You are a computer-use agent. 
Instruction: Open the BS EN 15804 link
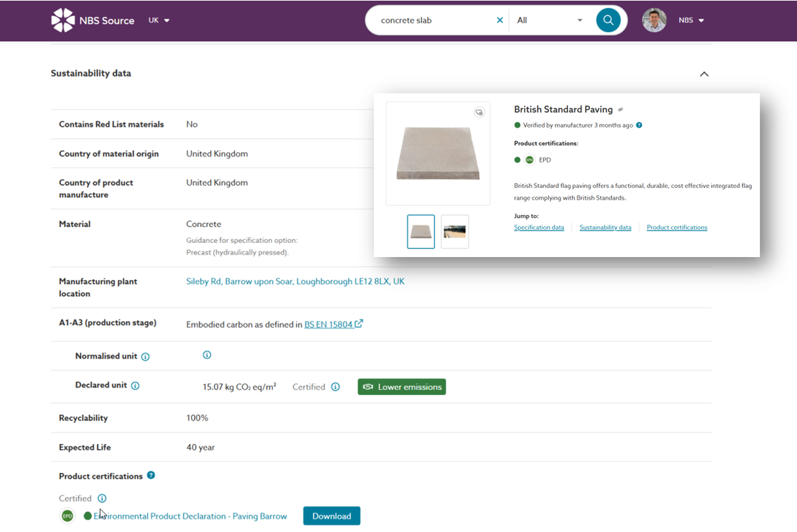(329, 324)
